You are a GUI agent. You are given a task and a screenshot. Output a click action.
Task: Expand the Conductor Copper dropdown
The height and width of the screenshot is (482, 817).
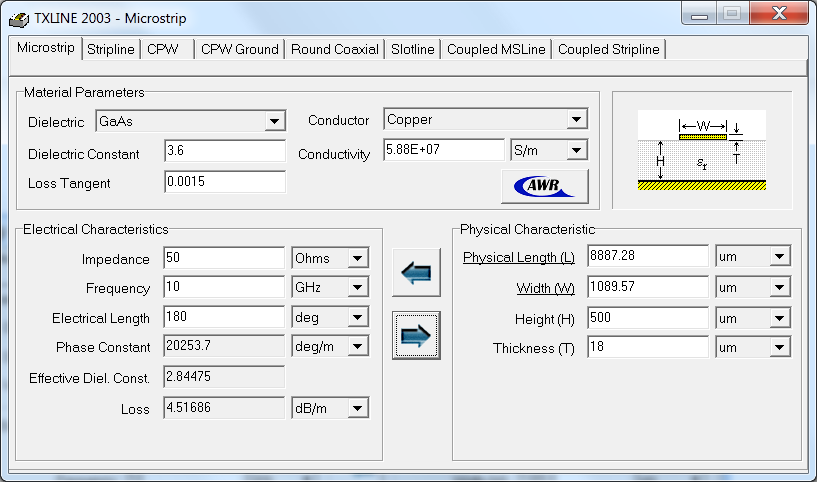(576, 119)
